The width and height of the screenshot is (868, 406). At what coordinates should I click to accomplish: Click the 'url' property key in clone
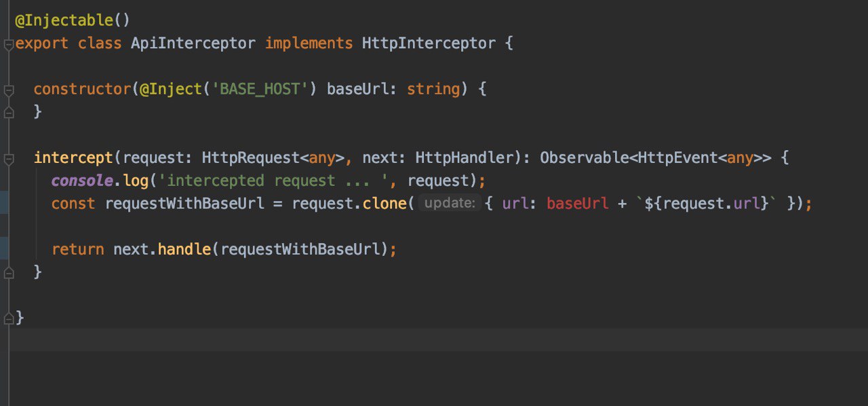[515, 203]
